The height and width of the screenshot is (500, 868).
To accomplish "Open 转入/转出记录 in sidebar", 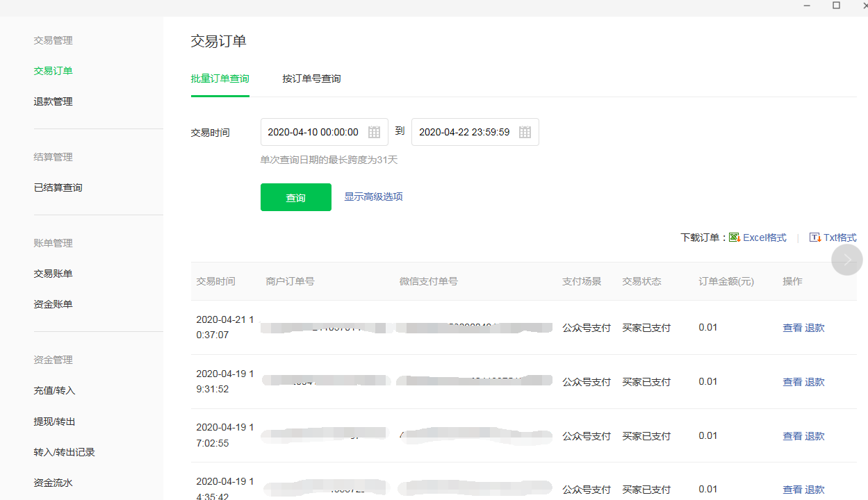I will tap(64, 452).
